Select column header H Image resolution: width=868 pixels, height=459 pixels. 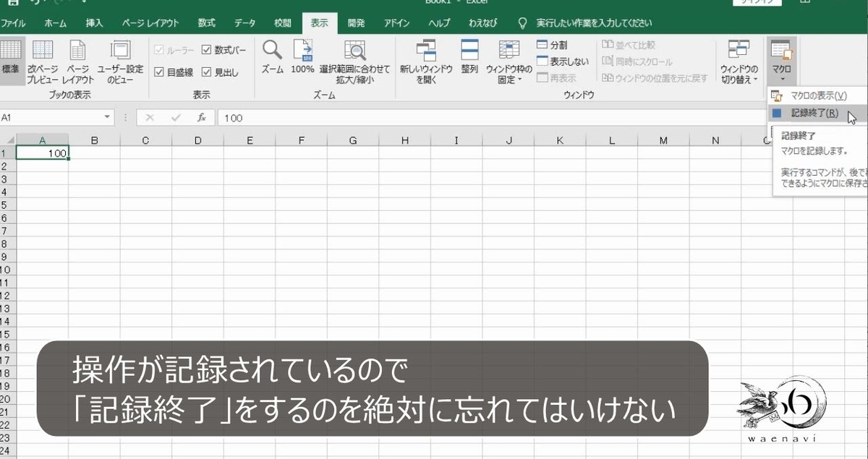404,140
